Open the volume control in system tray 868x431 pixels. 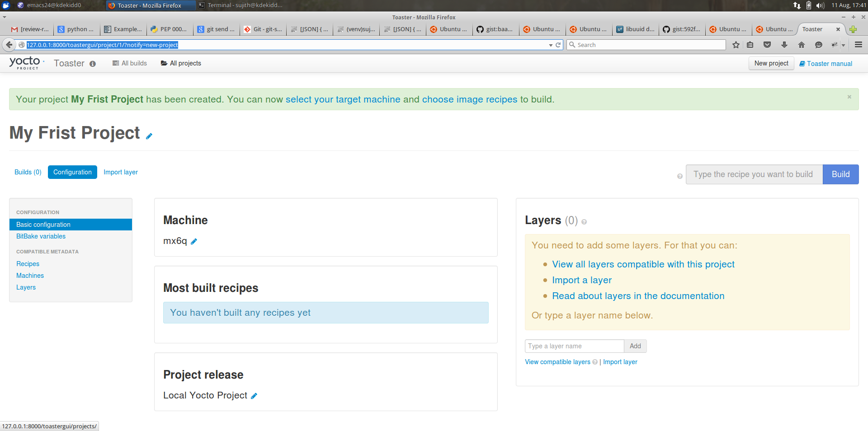point(821,5)
